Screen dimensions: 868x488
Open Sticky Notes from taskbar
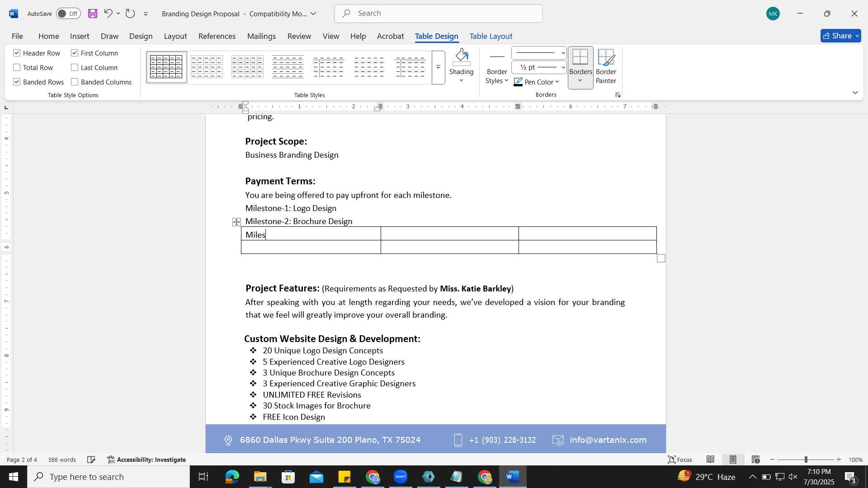point(344,477)
